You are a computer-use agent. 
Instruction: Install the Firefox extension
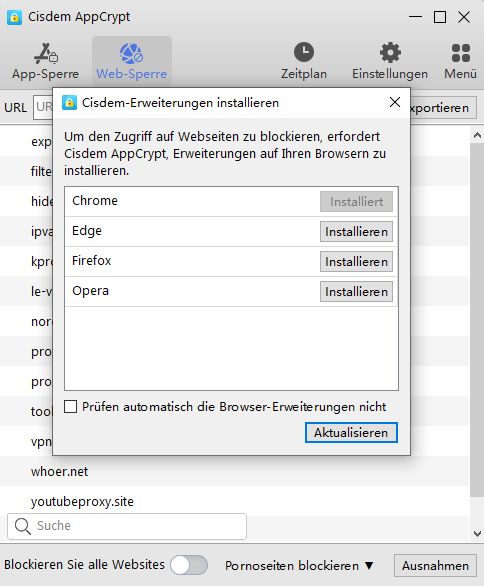[356, 262]
